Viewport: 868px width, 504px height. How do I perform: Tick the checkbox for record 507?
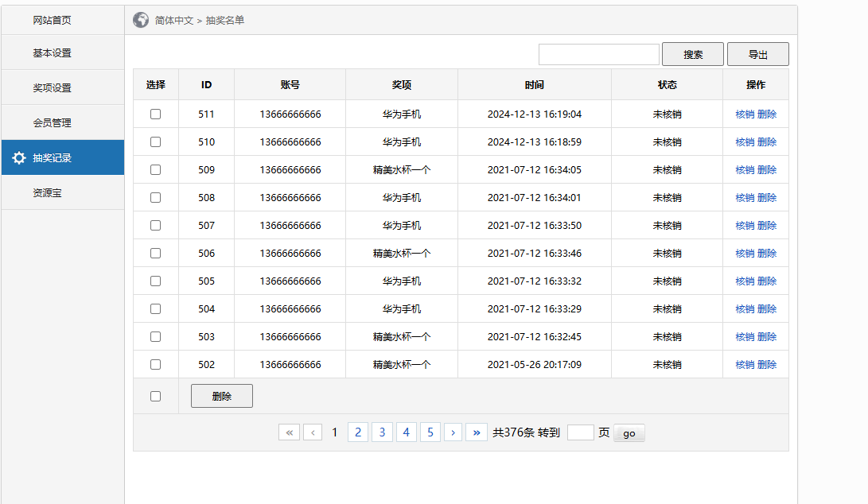point(156,225)
